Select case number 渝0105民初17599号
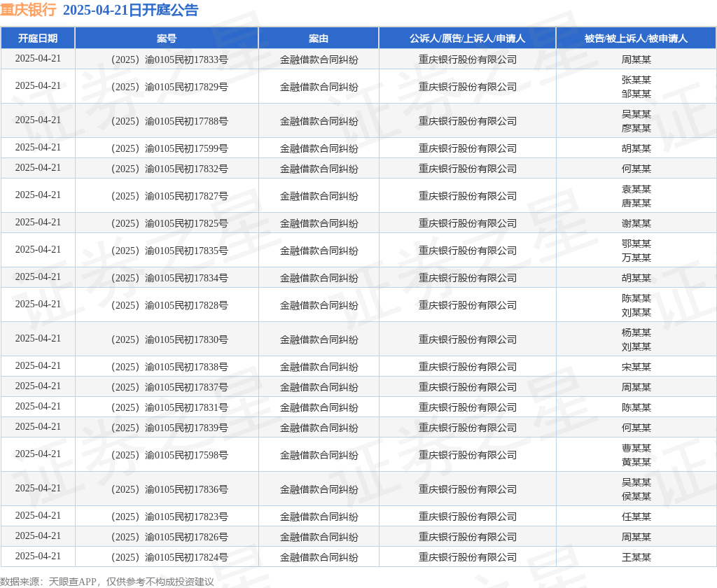This screenshot has width=717, height=588. pyautogui.click(x=169, y=148)
